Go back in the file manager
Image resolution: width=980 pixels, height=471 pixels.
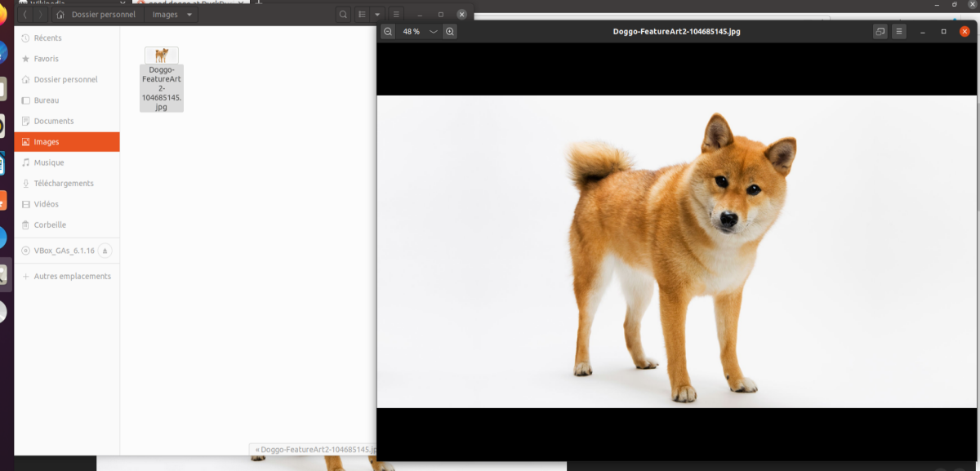tap(26, 15)
